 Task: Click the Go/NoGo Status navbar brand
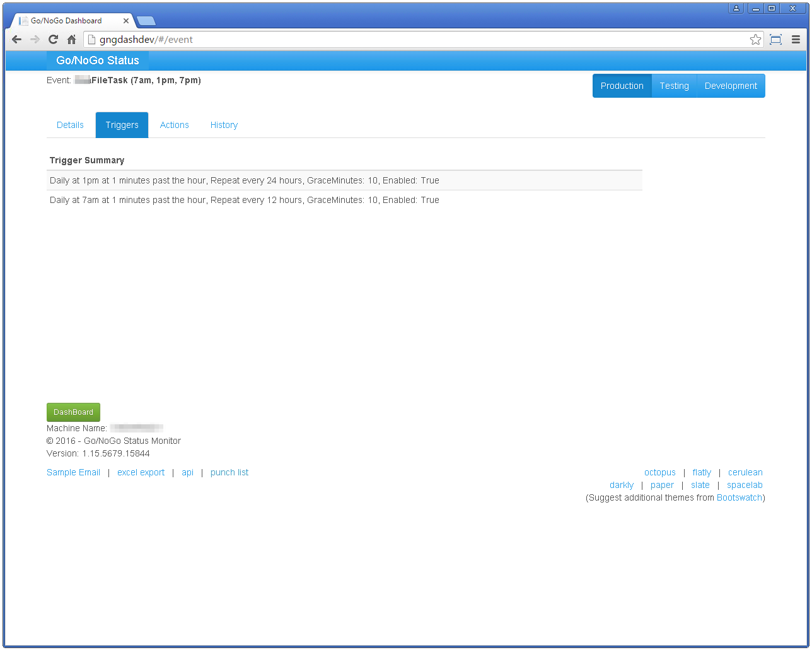point(98,61)
